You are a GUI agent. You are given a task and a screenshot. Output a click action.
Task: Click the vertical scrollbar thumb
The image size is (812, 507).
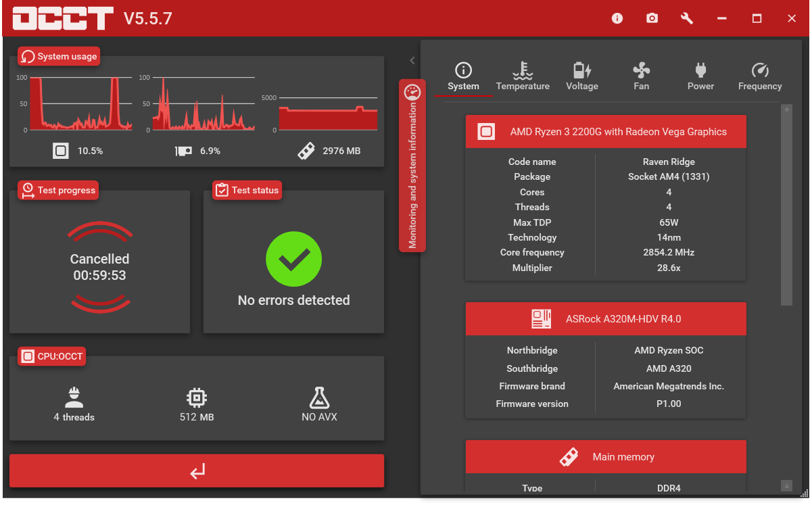tap(786, 210)
